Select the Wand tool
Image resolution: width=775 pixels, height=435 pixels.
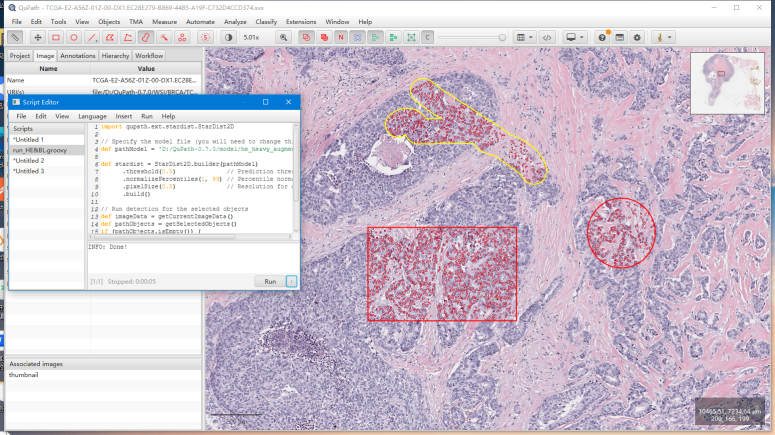point(164,37)
